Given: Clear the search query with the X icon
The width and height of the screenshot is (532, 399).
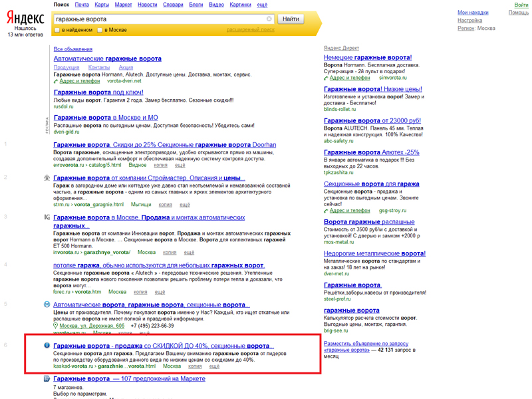Looking at the screenshot, I should coord(269,19).
